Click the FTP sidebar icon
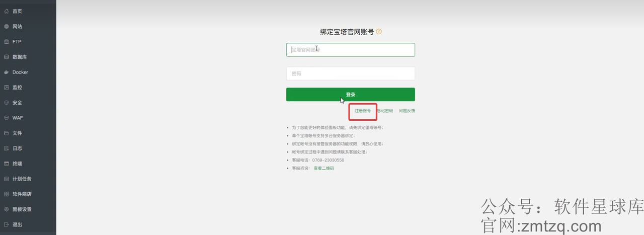644x235 pixels. click(x=7, y=42)
